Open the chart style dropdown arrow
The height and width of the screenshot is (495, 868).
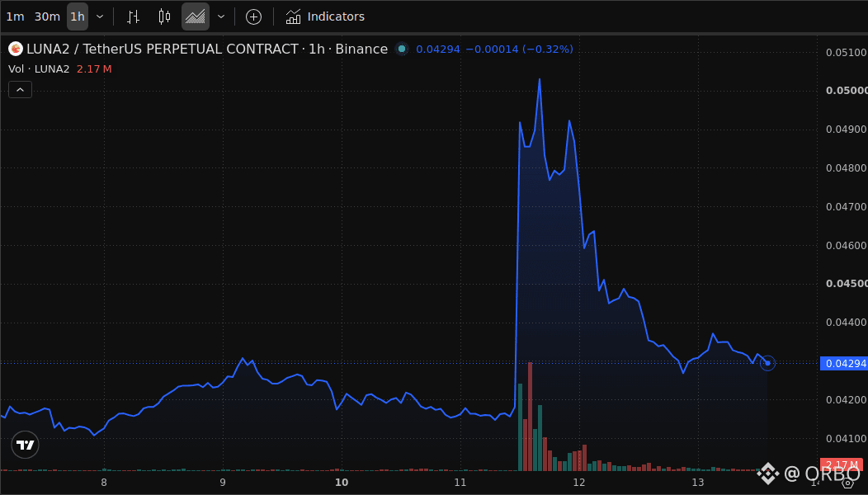(221, 16)
